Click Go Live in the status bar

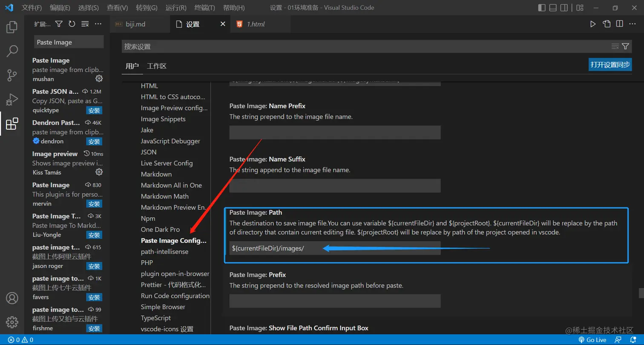point(592,340)
